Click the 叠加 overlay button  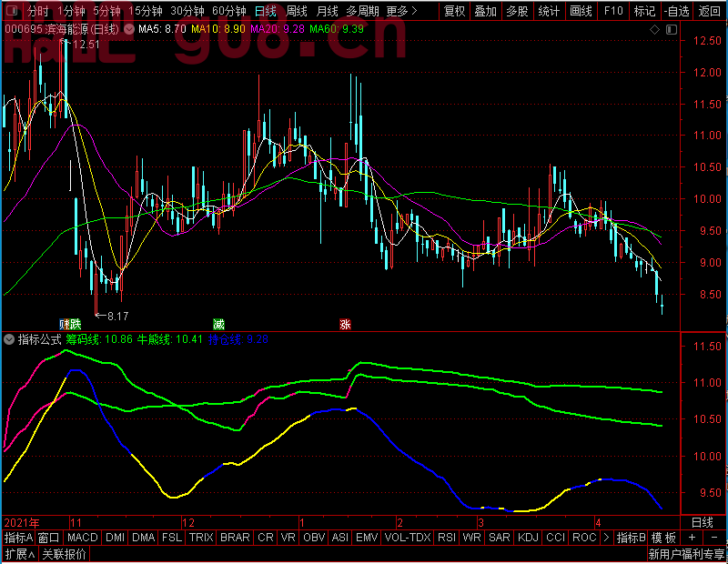(x=486, y=11)
